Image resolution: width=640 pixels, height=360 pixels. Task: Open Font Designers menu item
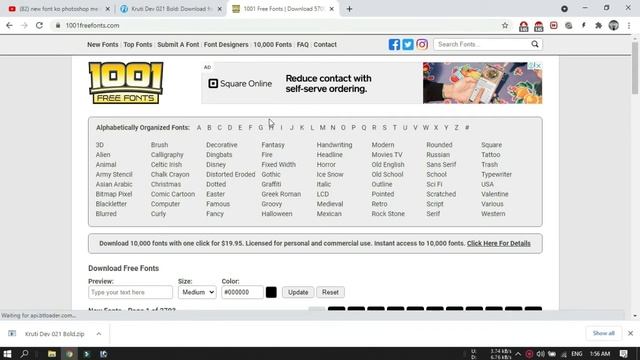point(226,44)
